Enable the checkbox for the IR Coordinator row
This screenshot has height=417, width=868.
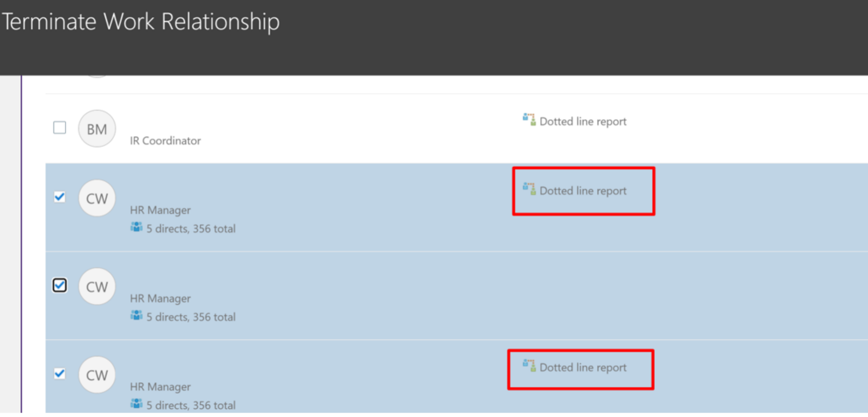59,128
